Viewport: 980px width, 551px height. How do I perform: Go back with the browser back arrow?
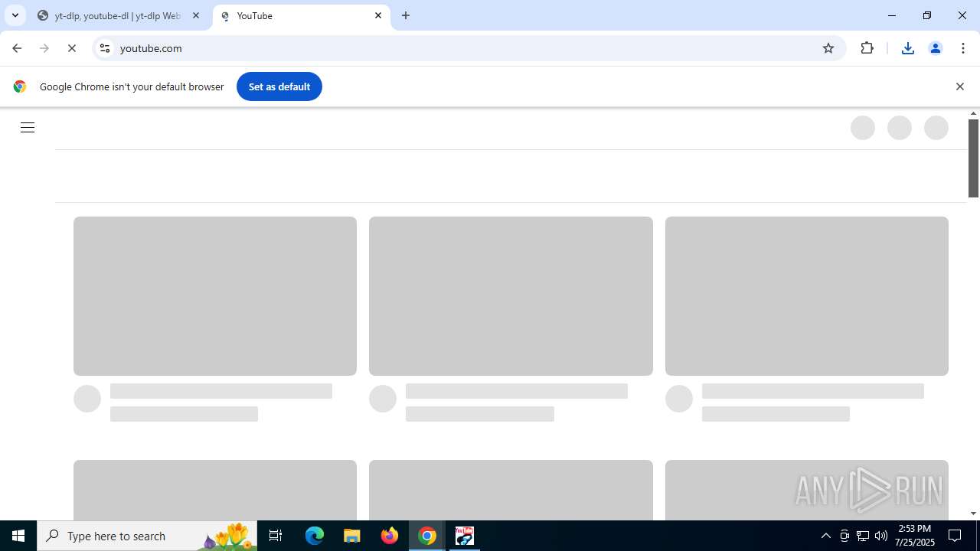(17, 48)
